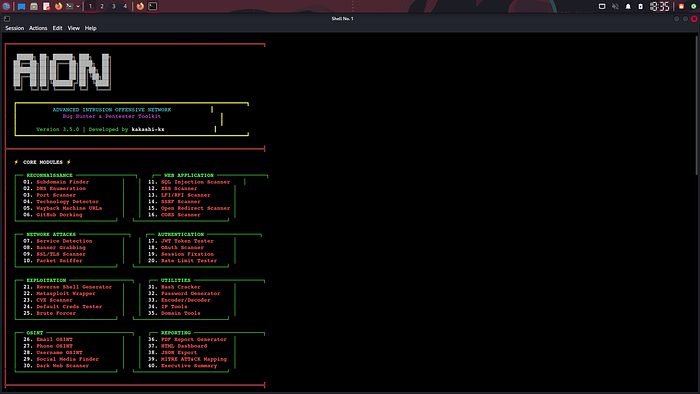Click the 'Rate Limit Tester' entry

188,261
